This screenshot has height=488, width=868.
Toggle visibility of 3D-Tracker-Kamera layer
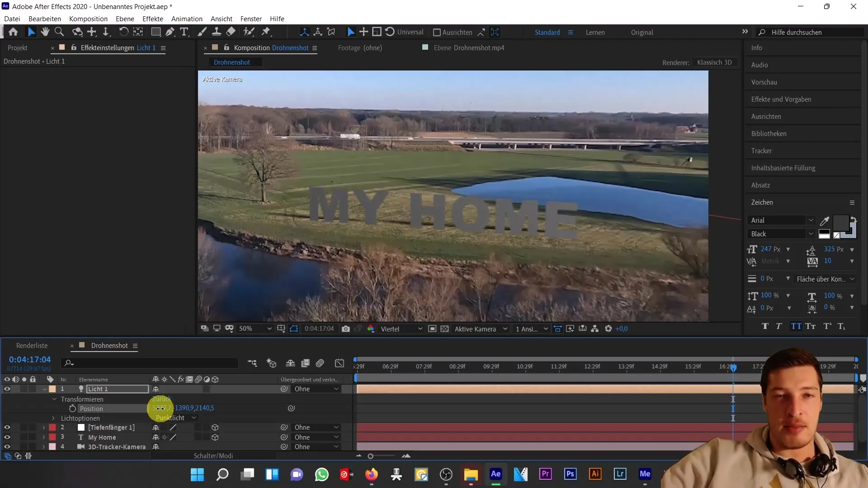click(7, 447)
